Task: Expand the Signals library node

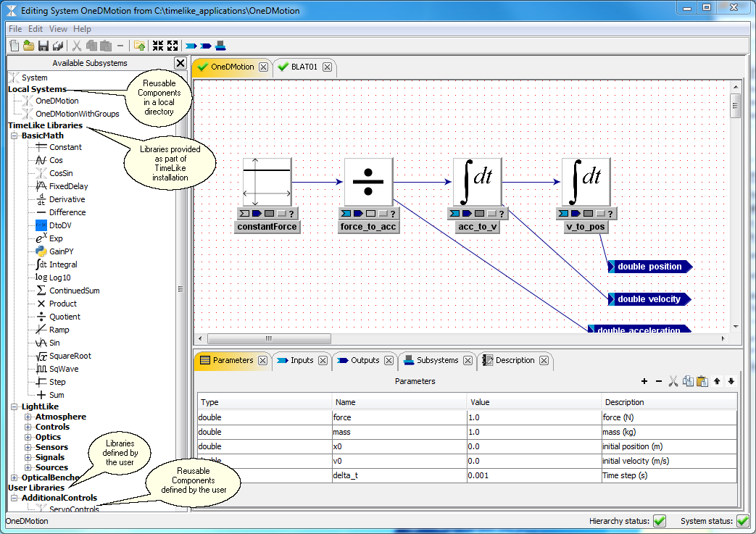Action: tap(28, 457)
